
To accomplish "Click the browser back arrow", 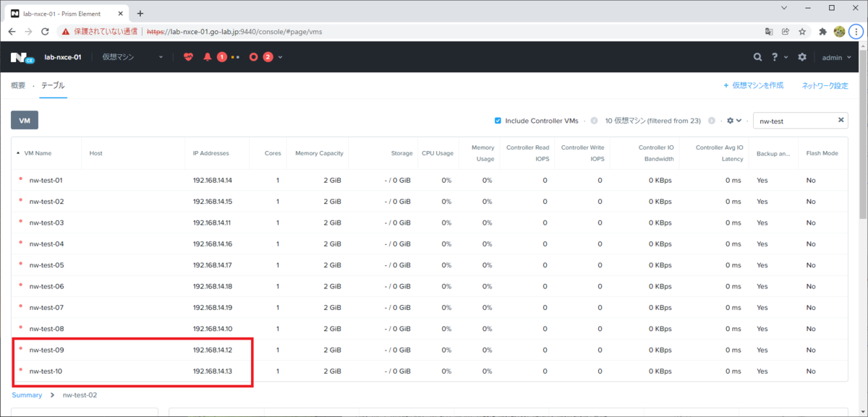I will [12, 32].
